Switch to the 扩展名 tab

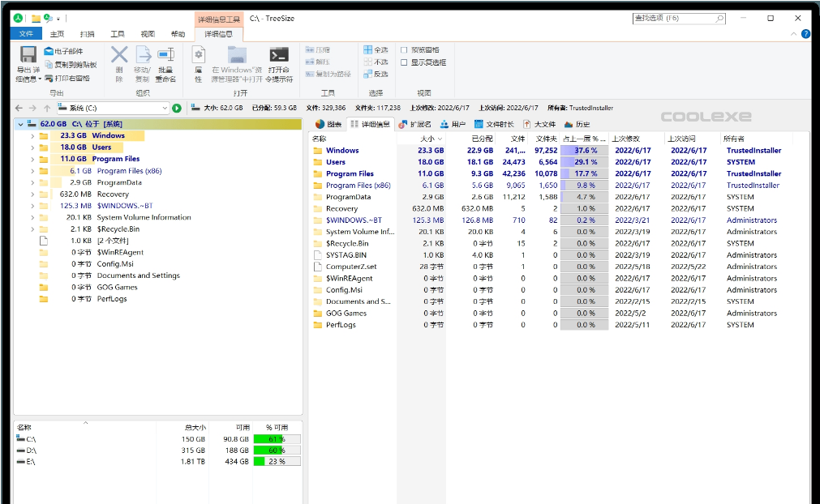[415, 124]
